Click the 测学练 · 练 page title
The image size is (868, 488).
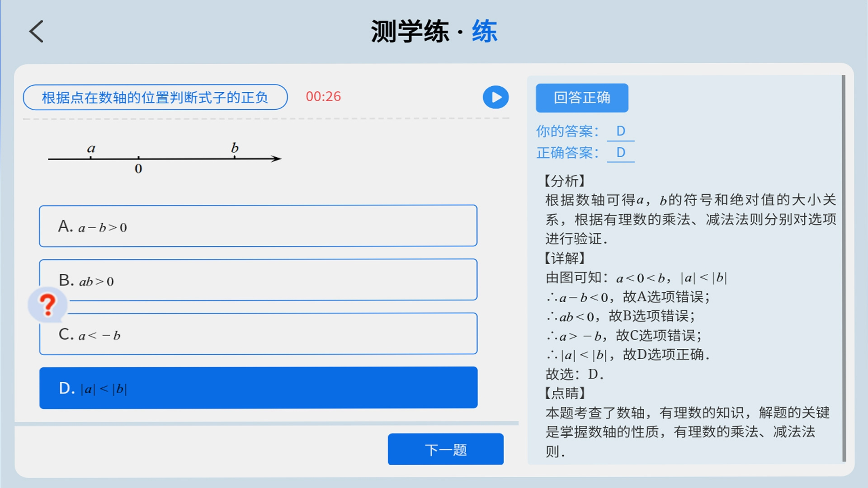tap(434, 31)
